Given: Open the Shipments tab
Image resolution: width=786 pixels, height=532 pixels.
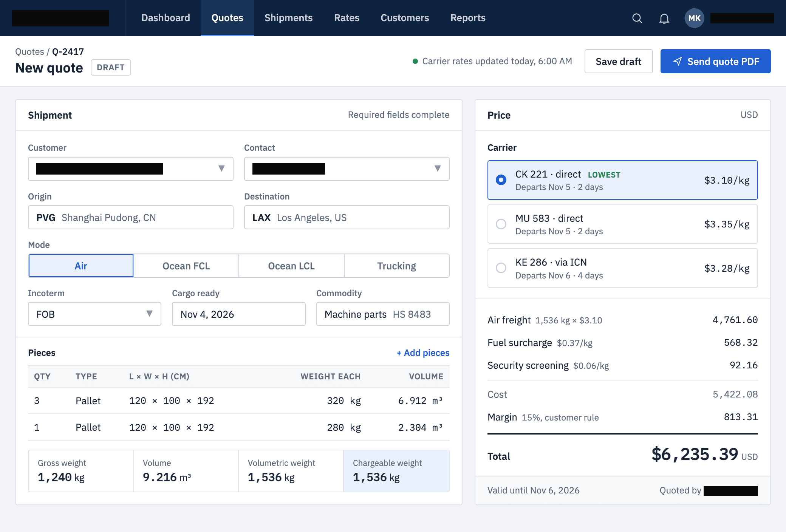Looking at the screenshot, I should tap(289, 18).
